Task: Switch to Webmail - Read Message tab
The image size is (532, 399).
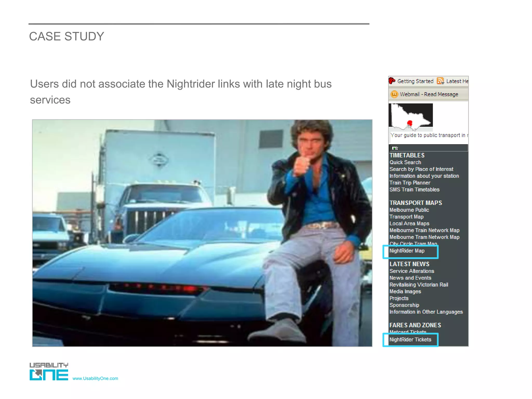Action: coord(429,94)
